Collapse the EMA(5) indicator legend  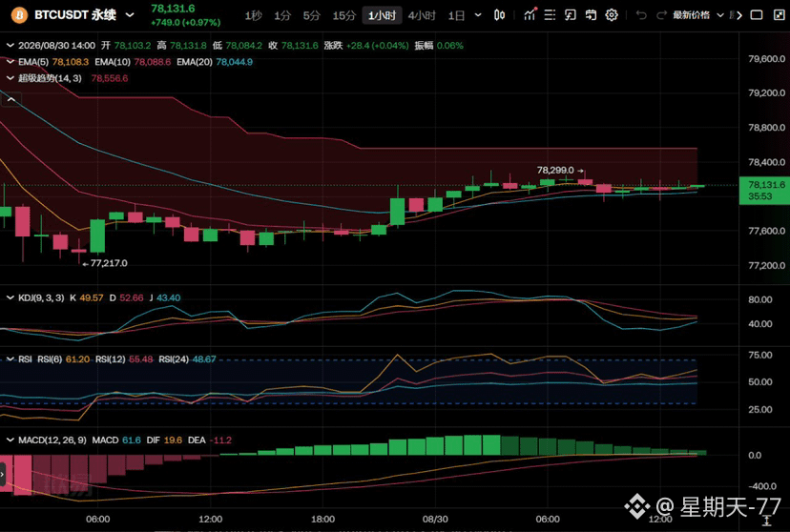[10, 62]
